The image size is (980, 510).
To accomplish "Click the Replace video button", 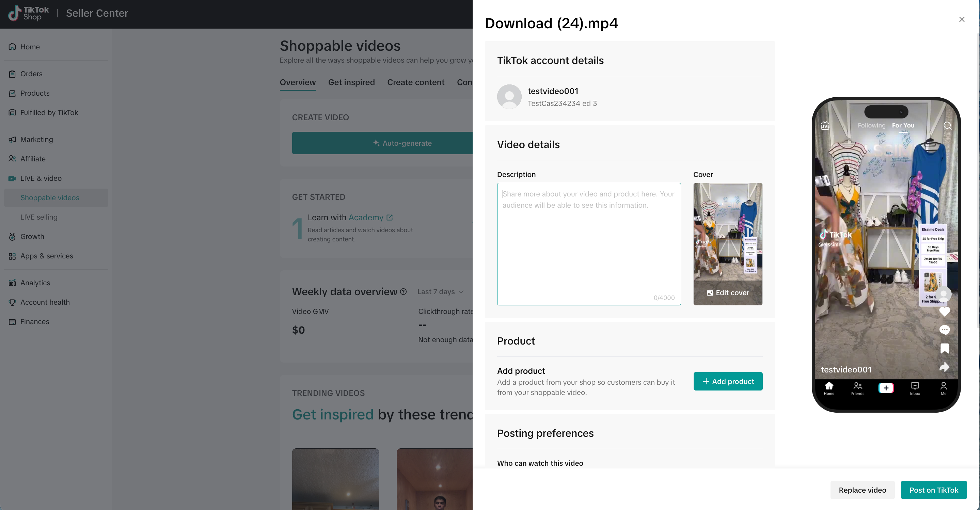I will coord(862,490).
